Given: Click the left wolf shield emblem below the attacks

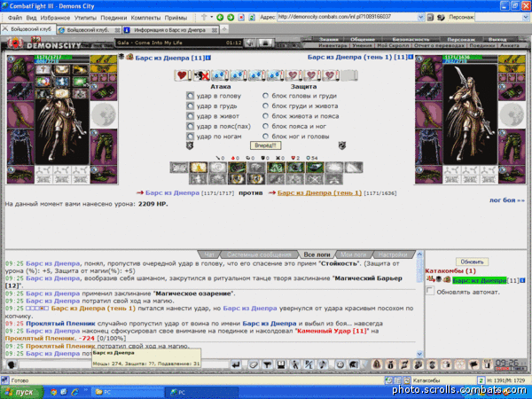Looking at the screenshot, I should click(x=190, y=145).
